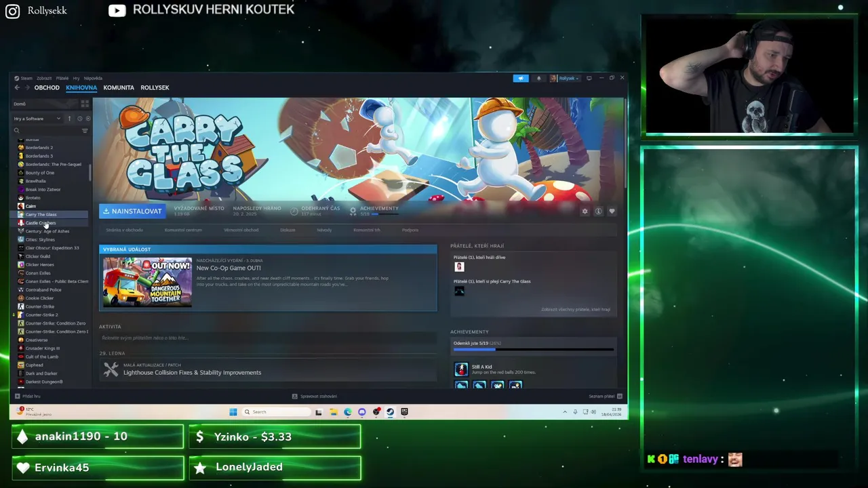Image resolution: width=868 pixels, height=488 pixels.
Task: Open advanced filter options icon
Action: [x=85, y=130]
